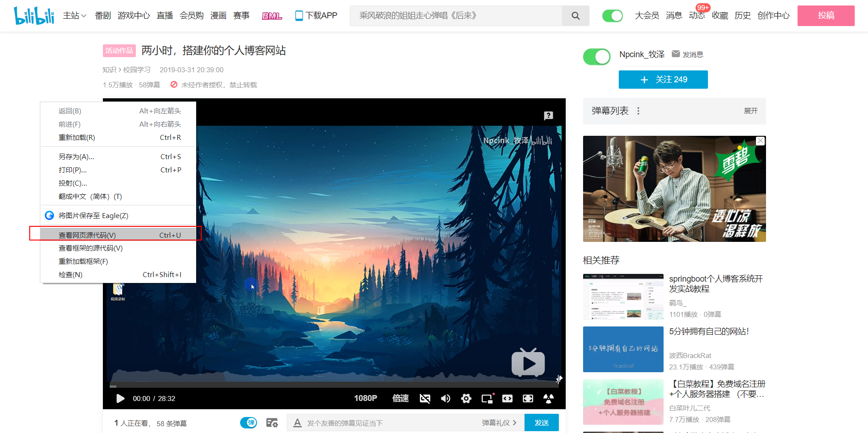This screenshot has width=868, height=433.
Task: Turn off the danmaku display toggle
Action: pos(249,423)
